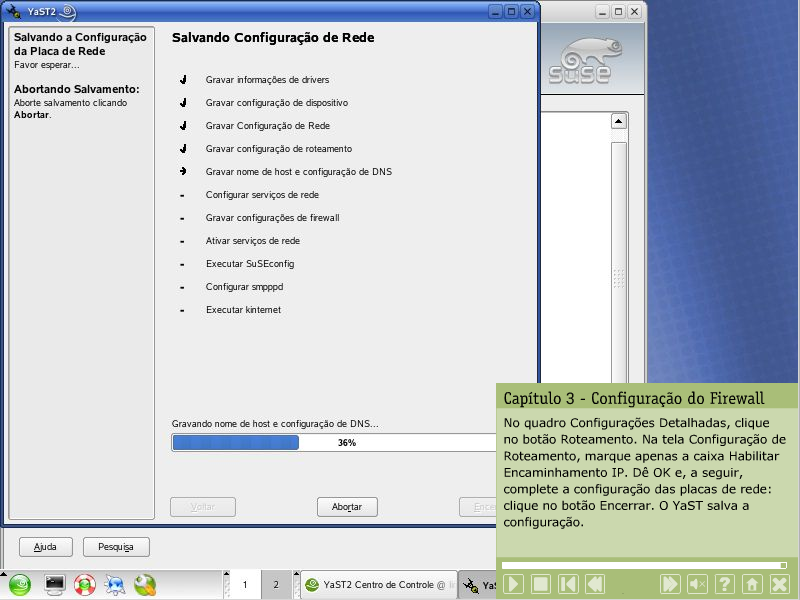Advance to the next tutorial step
This screenshot has width=800, height=600.
click(671, 584)
